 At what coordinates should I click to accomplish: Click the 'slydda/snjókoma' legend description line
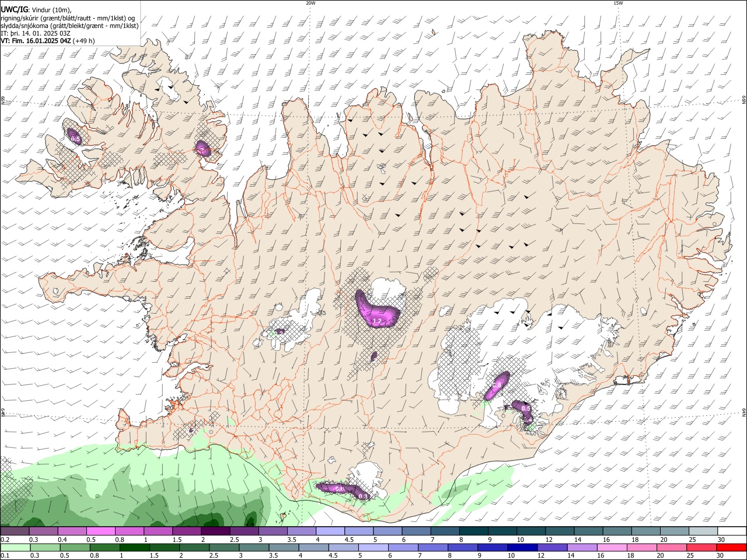(x=69, y=26)
